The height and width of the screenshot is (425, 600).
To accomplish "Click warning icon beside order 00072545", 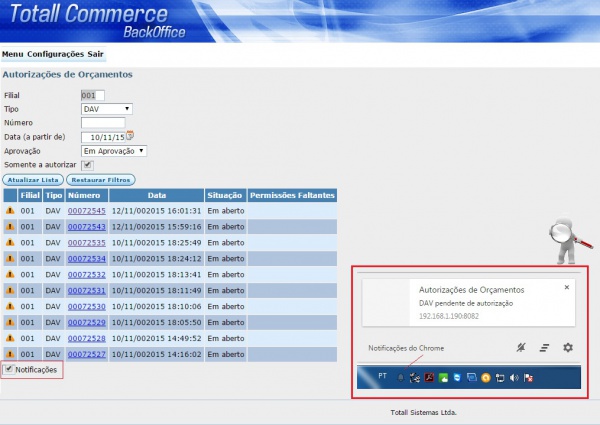I will (10, 211).
